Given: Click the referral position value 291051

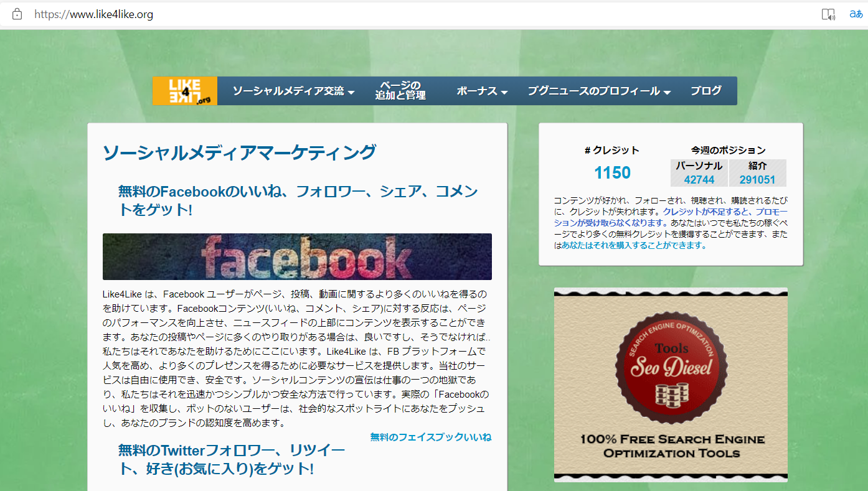Looking at the screenshot, I should 757,180.
